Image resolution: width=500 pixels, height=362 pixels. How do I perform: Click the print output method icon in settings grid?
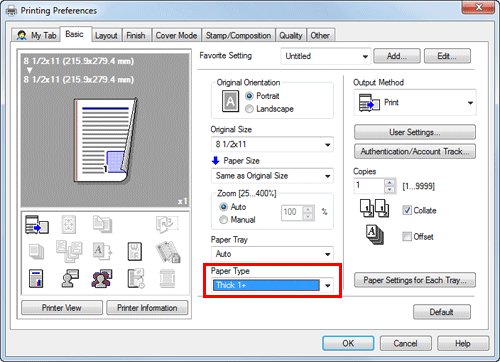(37, 224)
